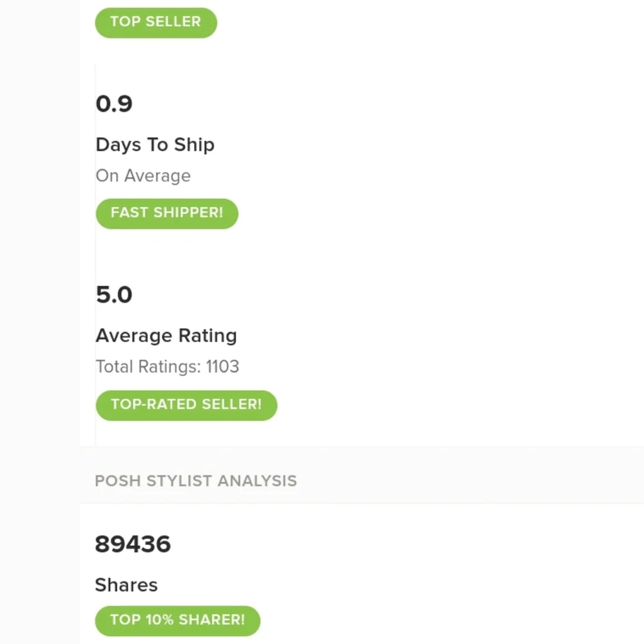Open the Average Rating label
Screen dimensions: 644x644
pos(166,336)
